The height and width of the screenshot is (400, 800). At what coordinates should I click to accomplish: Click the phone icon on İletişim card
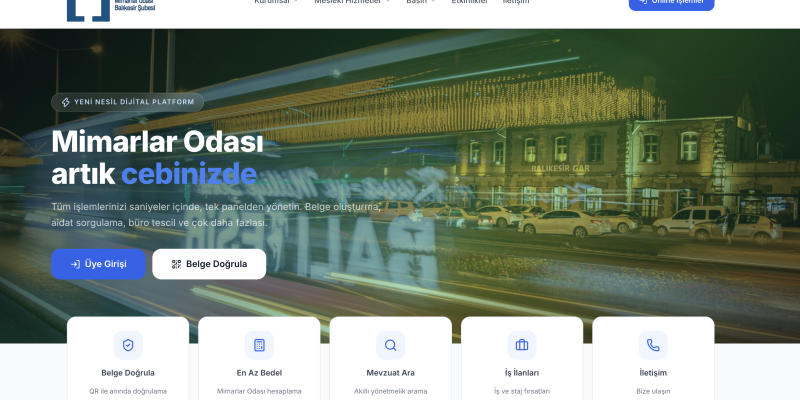pyautogui.click(x=653, y=345)
